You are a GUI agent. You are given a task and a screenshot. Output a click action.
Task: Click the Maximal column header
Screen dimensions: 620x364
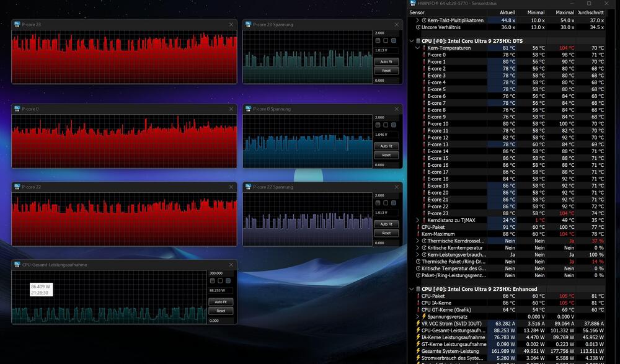point(564,12)
